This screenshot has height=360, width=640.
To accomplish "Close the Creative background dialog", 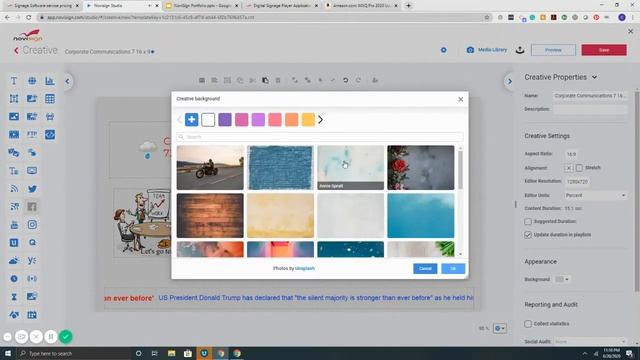I will coord(460,99).
